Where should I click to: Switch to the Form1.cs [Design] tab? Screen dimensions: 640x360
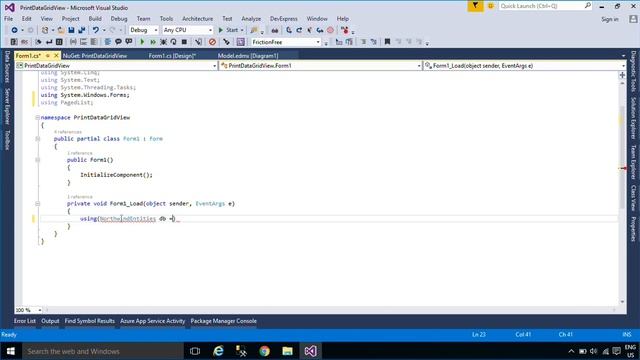coord(172,56)
